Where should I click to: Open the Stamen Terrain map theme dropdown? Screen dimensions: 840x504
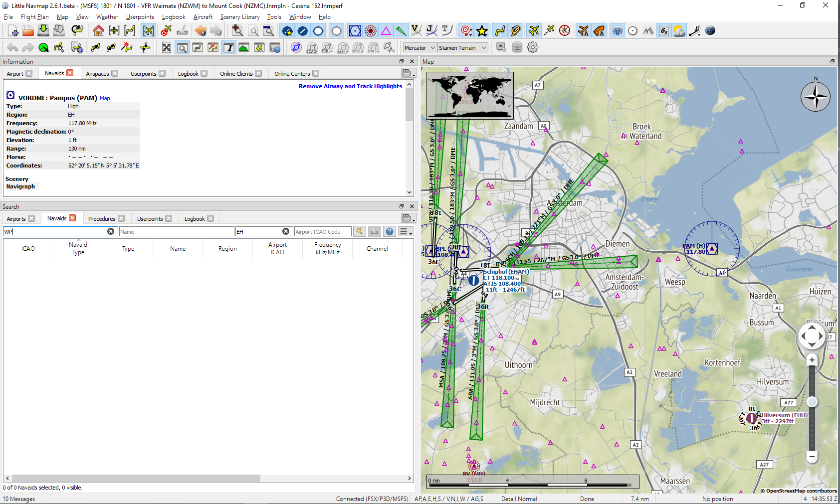coord(462,47)
